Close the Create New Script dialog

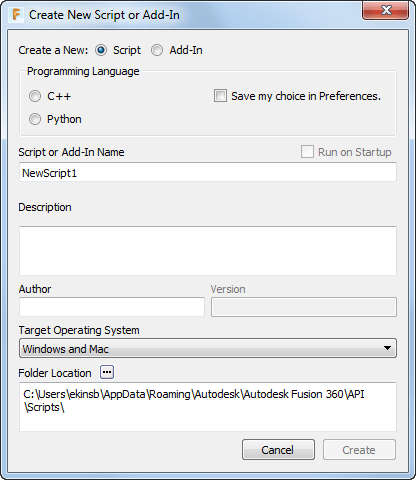coord(386,10)
